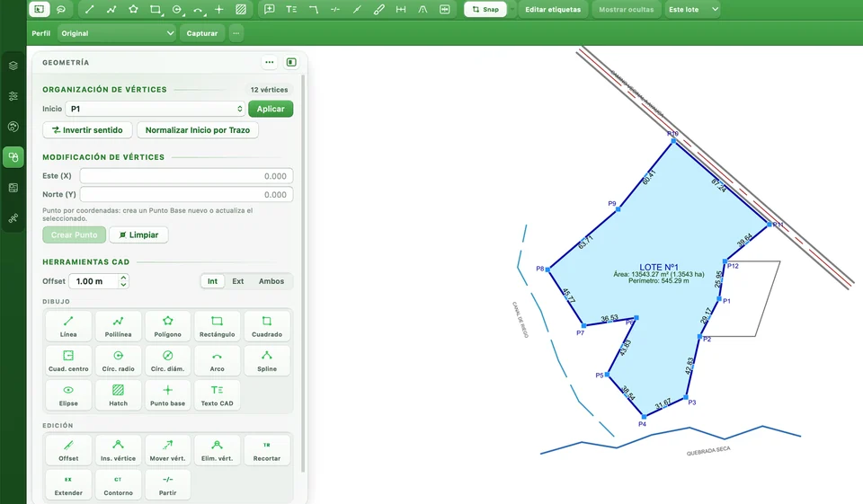Viewport: 863px width, 504px height.
Task: Click the Este (X) coordinate field
Action: (187, 176)
